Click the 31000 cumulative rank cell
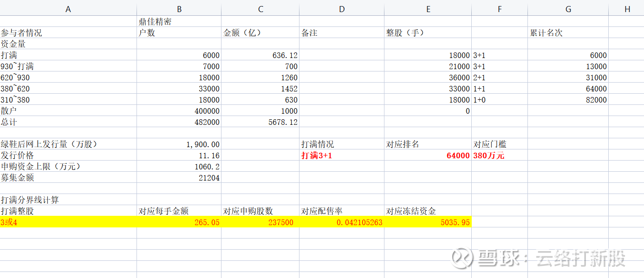Screen dimensions: 644x278 click(568, 77)
